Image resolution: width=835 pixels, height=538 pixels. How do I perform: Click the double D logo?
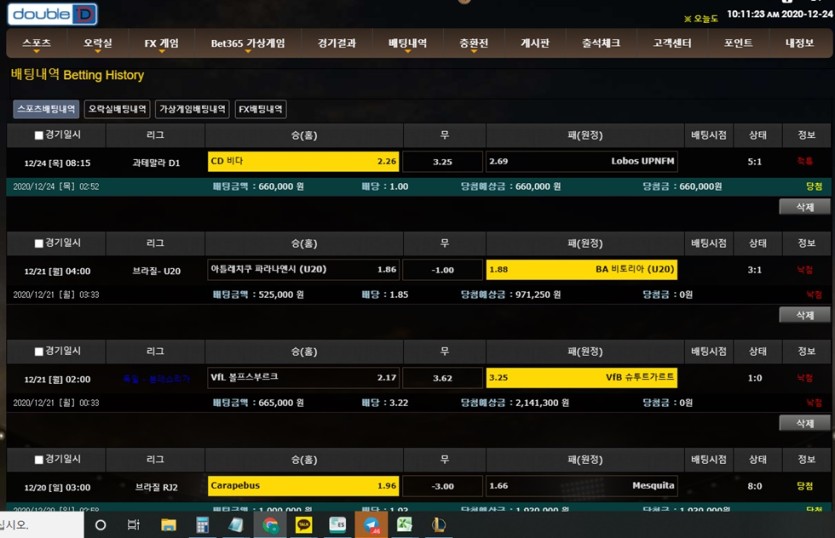52,14
